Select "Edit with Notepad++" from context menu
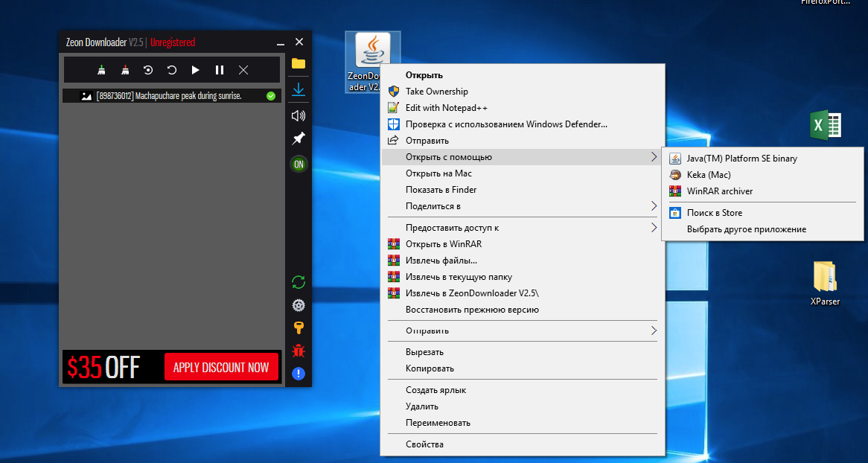Viewport: 868px width, 463px height. 446,108
